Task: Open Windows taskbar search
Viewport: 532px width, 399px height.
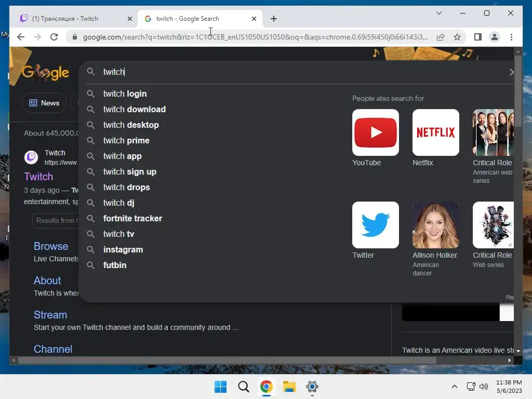Action: pyautogui.click(x=243, y=387)
